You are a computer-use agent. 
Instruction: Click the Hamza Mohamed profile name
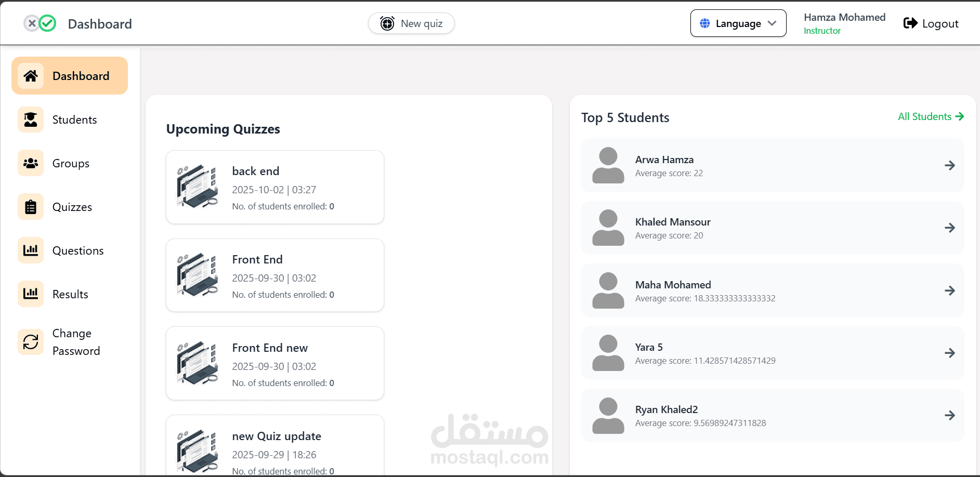pos(844,17)
